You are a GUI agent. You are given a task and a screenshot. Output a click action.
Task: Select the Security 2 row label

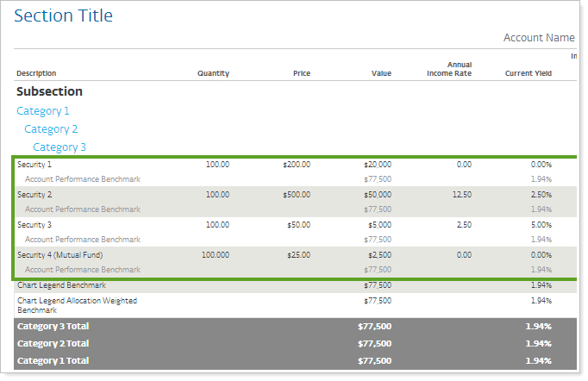click(34, 195)
